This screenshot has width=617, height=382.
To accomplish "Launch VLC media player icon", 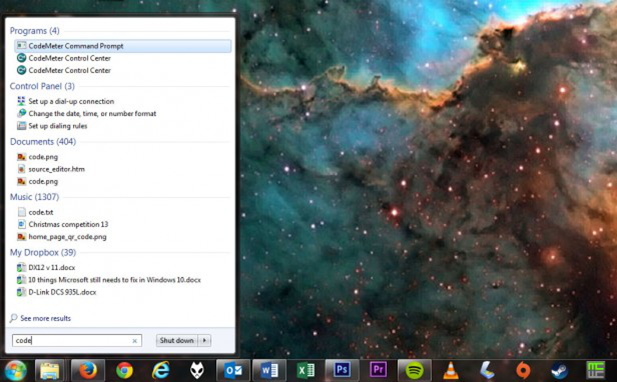I will pyautogui.click(x=451, y=371).
